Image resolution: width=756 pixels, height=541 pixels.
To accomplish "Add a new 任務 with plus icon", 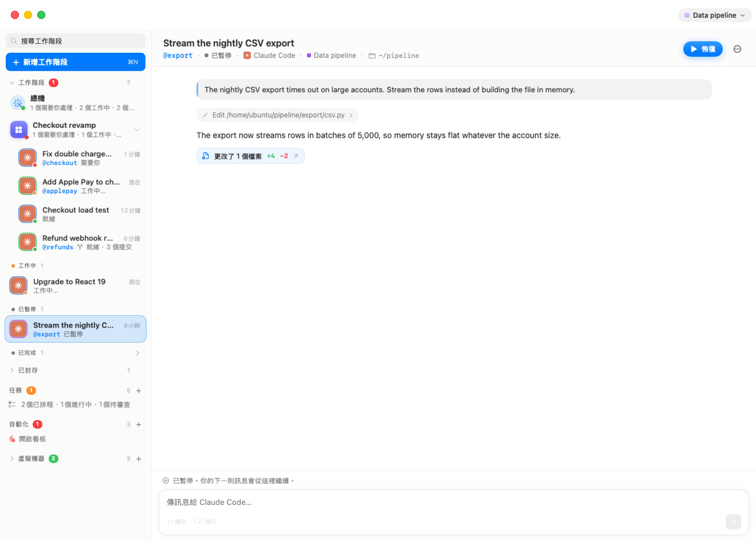I will (139, 391).
